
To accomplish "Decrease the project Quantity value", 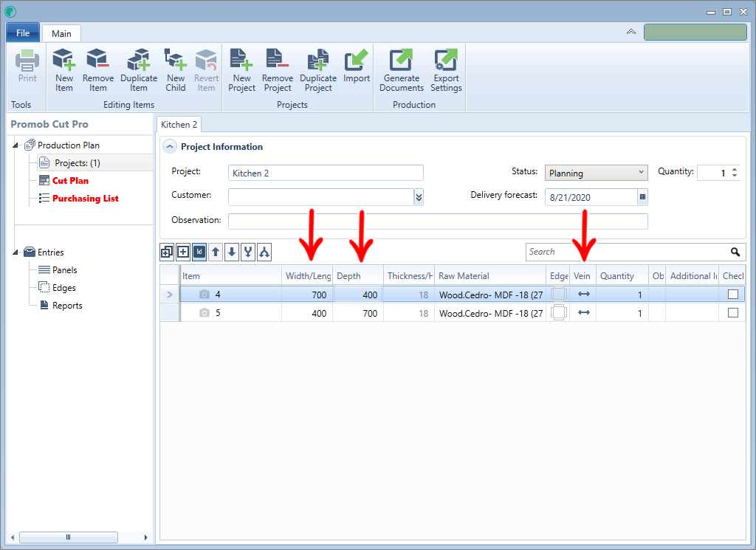I will click(x=735, y=176).
